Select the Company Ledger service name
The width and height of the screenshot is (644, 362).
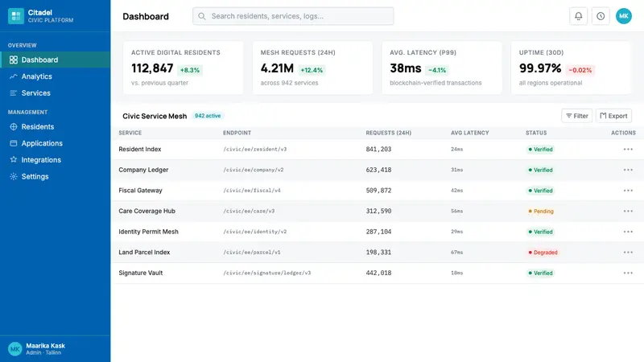[143, 170]
